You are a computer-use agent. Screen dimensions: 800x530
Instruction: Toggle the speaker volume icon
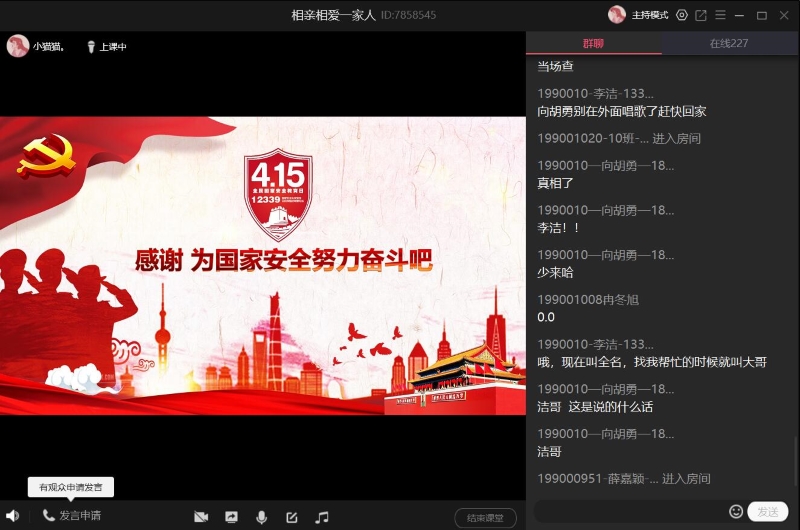tap(12, 516)
